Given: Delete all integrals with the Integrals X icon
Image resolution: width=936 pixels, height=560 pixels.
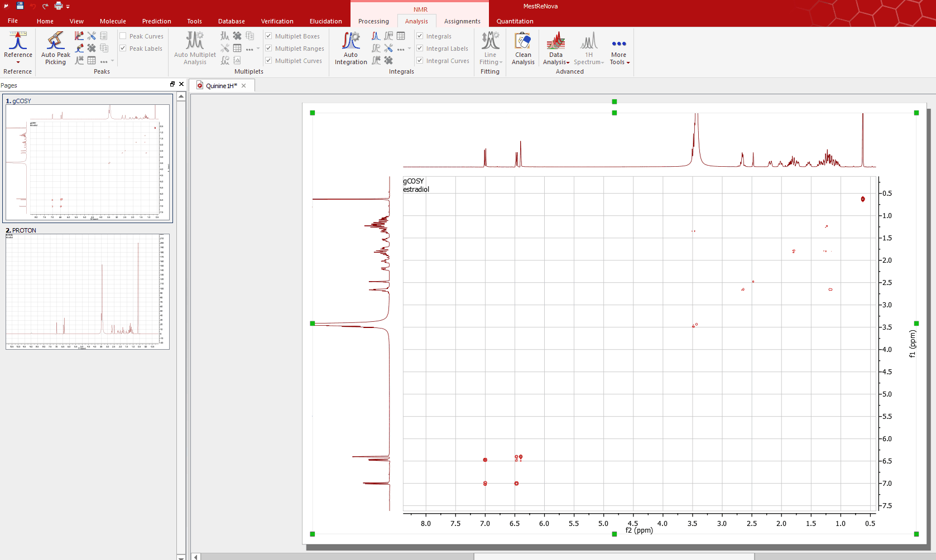Looking at the screenshot, I should coord(388,60).
